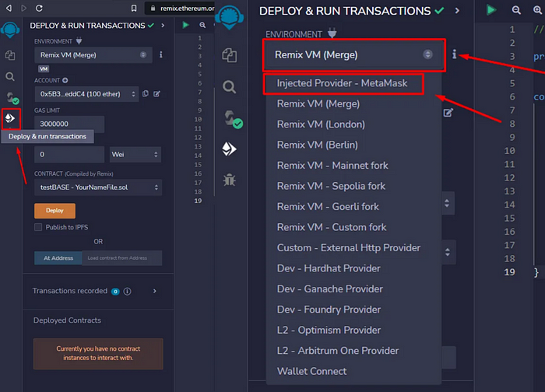
Task: Click the plug icon beside enlarged ENVIRONMENT label
Action: (x=332, y=33)
